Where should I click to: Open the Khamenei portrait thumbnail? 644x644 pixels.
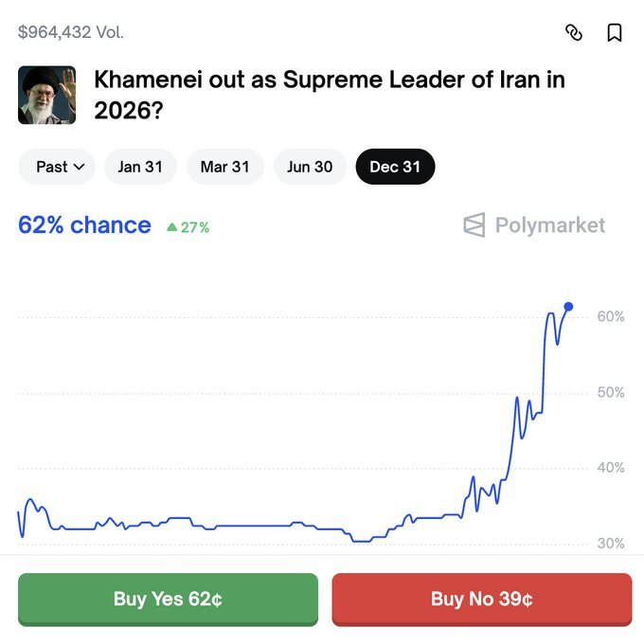point(47,95)
